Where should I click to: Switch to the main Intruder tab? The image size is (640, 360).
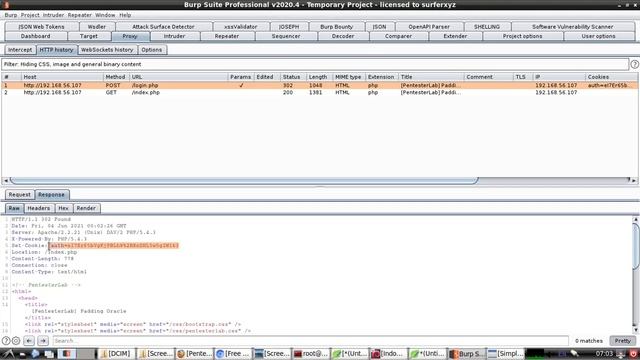(175, 36)
